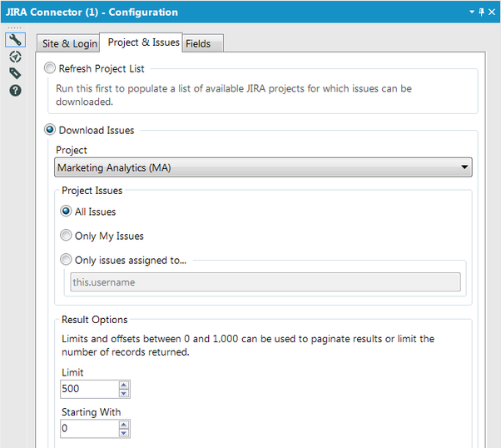The image size is (501, 448).
Task: Select Only issues assigned to option
Action: [x=67, y=260]
